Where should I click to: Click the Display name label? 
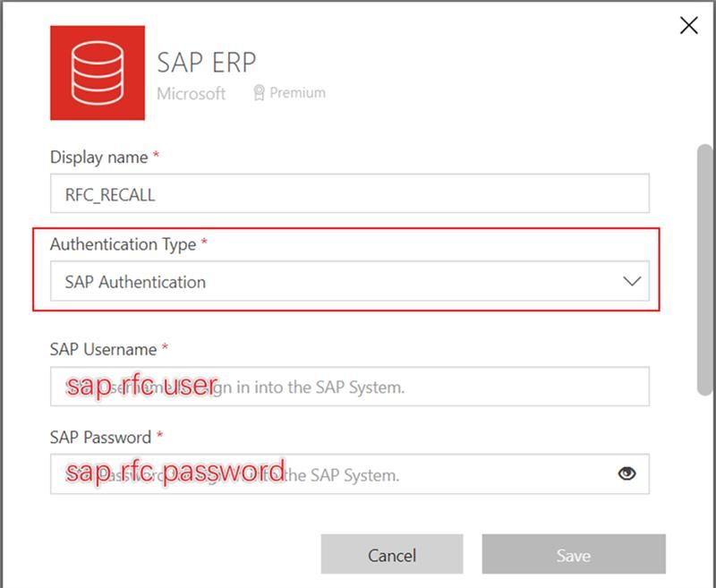99,157
